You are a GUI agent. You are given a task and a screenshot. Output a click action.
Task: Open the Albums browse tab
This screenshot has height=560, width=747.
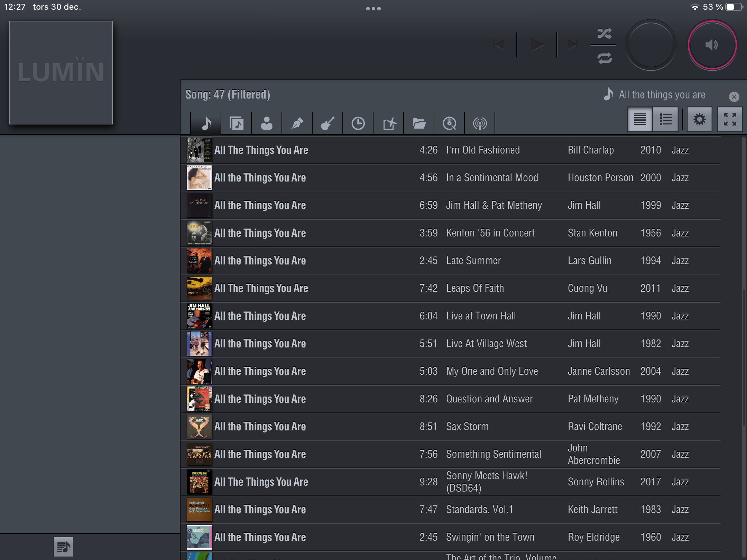pos(237,123)
